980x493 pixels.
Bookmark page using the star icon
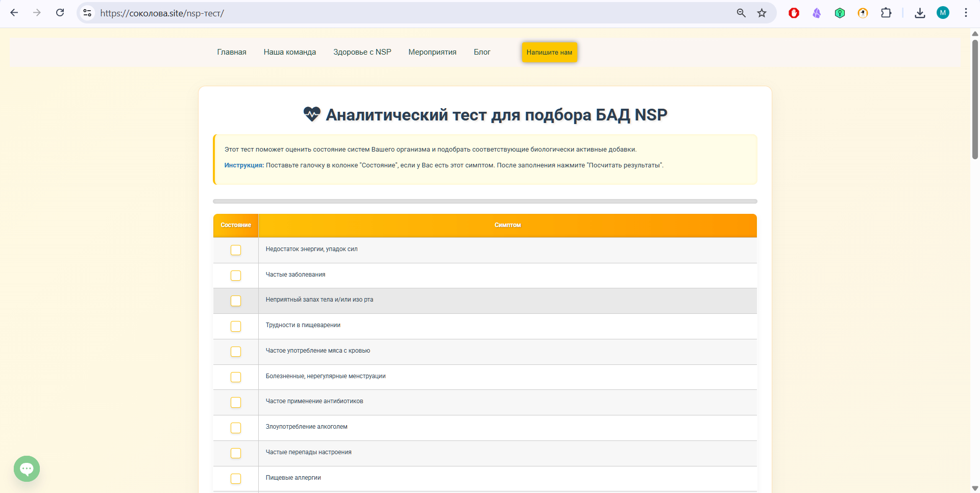[x=762, y=13]
